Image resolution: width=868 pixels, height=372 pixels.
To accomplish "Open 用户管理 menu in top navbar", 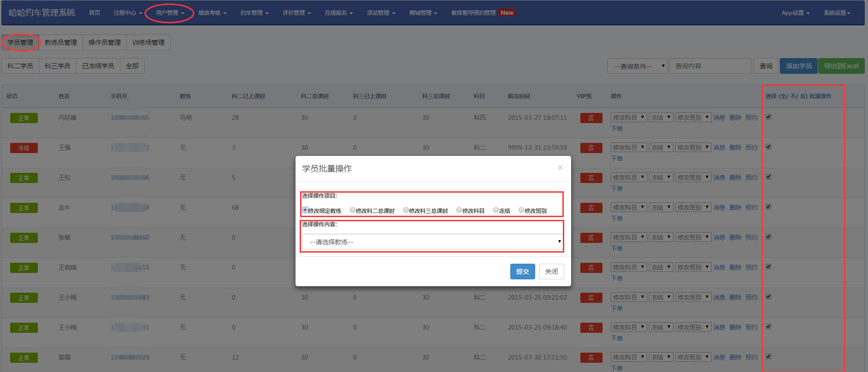I will (170, 13).
